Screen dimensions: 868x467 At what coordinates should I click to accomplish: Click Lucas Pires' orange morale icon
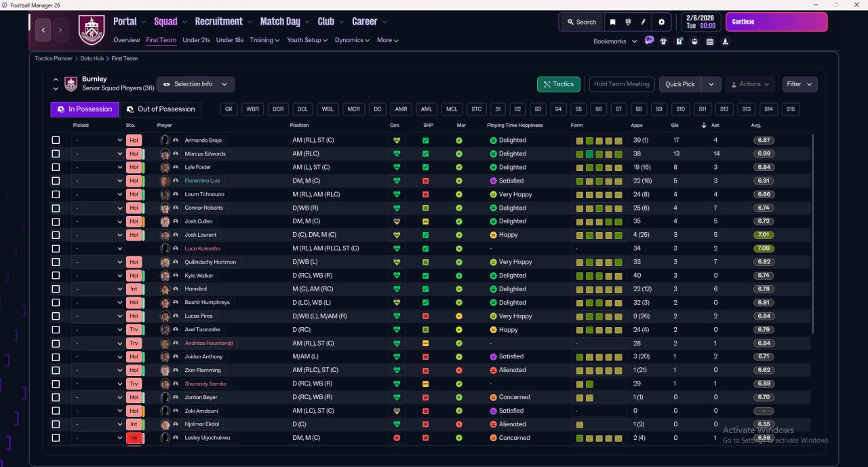coord(459,316)
